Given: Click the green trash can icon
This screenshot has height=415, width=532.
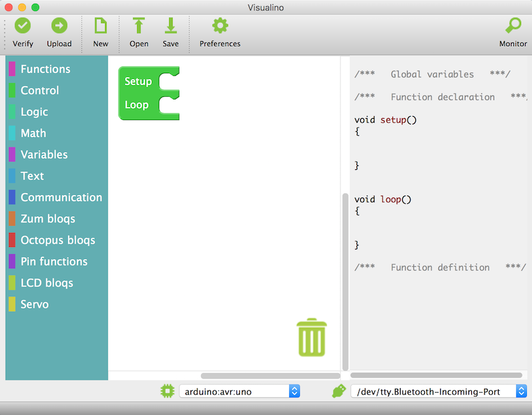Looking at the screenshot, I should pyautogui.click(x=312, y=337).
